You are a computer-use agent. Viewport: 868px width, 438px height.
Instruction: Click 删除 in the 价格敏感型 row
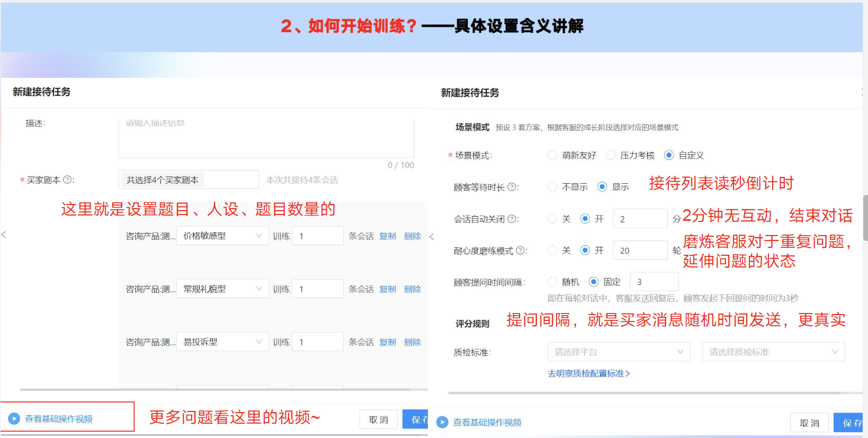click(x=413, y=236)
